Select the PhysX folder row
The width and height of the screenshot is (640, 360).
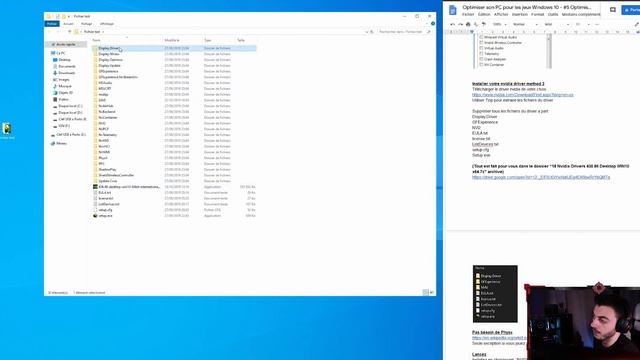point(174,158)
